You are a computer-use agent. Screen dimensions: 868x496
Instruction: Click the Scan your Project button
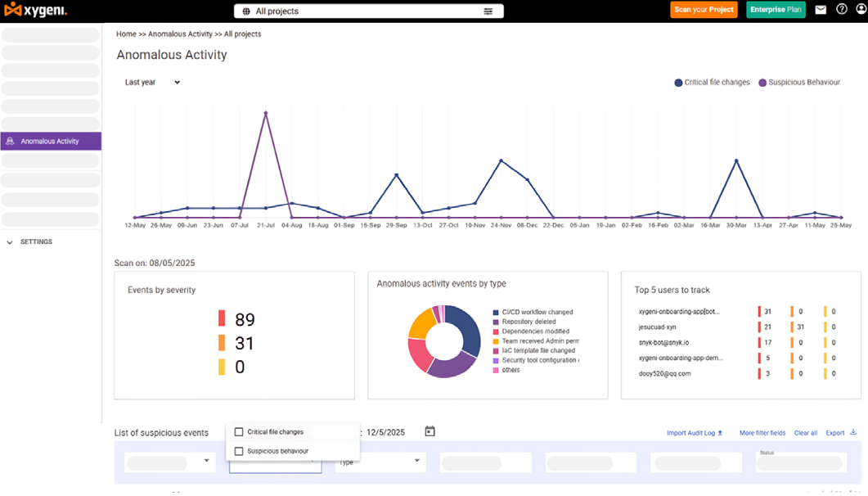(x=704, y=10)
